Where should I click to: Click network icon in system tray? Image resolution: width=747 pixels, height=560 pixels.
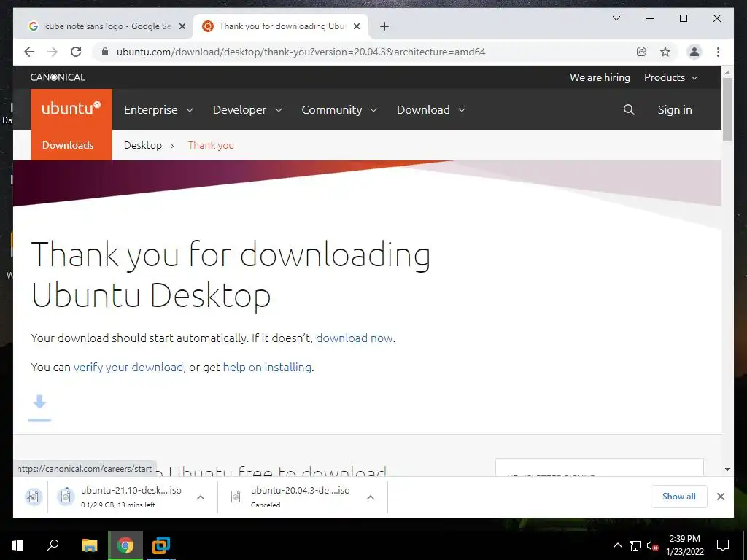635,545
